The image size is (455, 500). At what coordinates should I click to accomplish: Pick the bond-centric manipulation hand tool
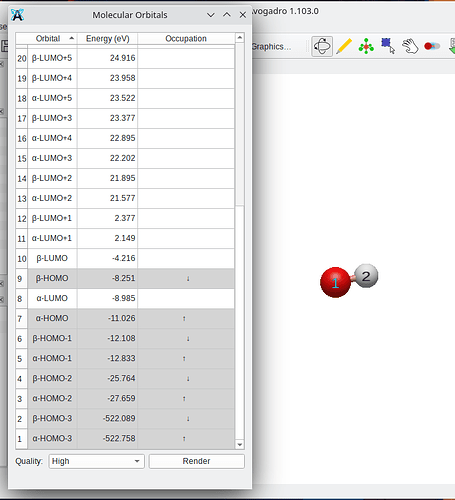410,46
